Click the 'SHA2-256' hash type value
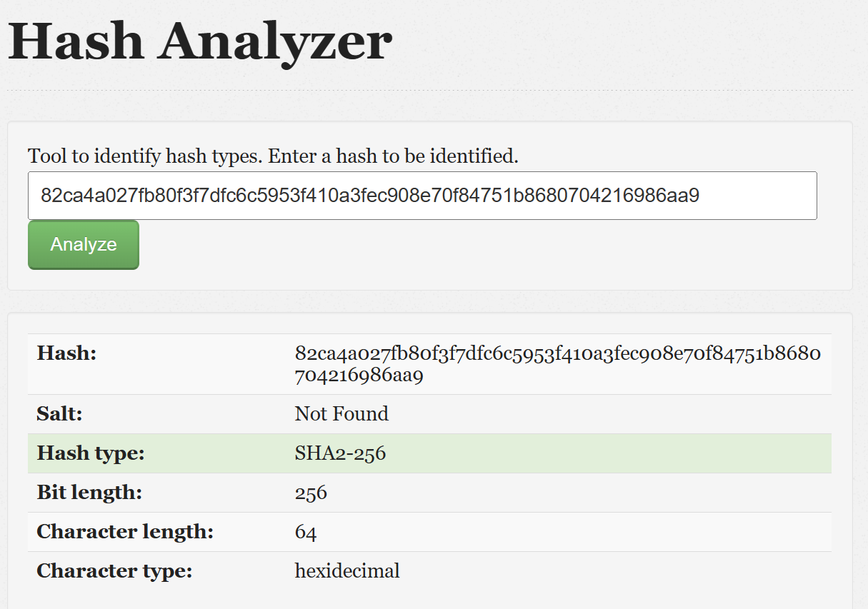 [x=340, y=453]
